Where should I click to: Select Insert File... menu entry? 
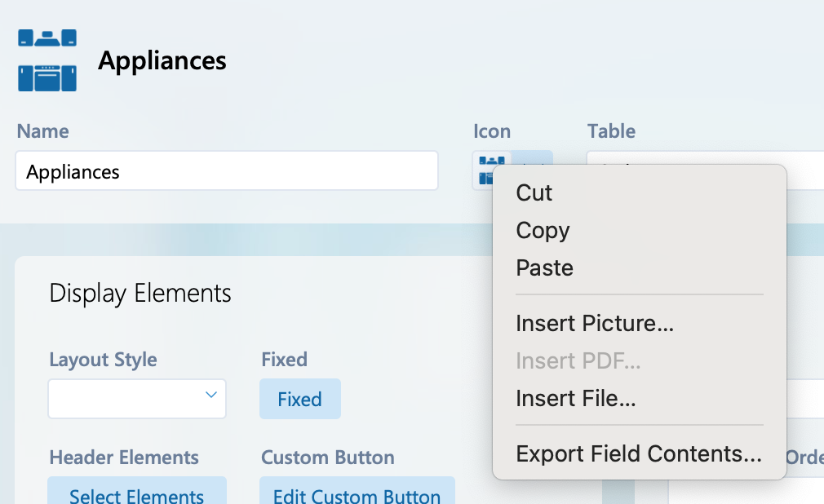(575, 399)
